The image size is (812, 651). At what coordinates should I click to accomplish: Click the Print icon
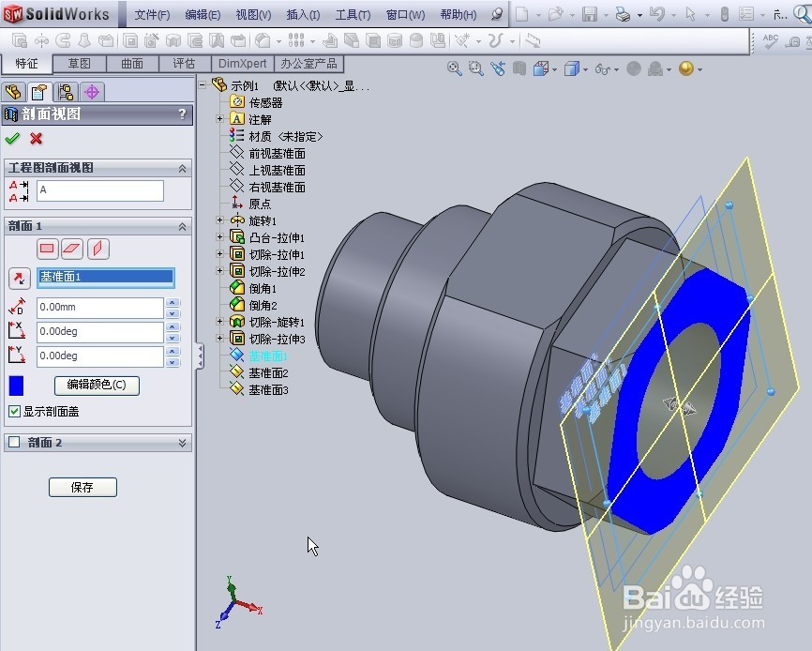click(x=623, y=14)
